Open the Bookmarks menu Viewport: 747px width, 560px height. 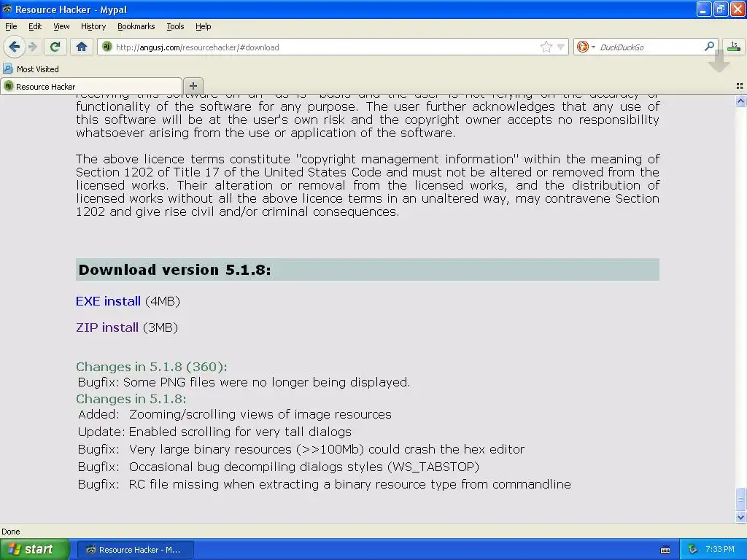click(x=136, y=26)
